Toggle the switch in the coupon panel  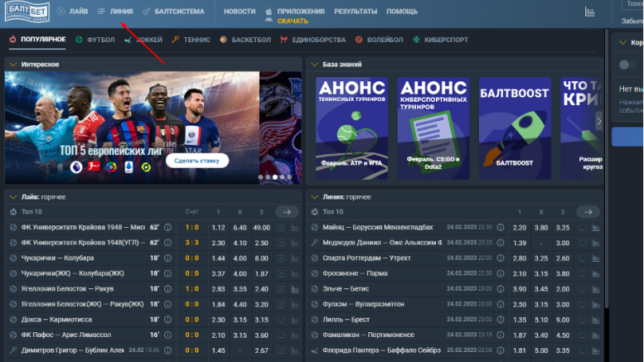627,65
